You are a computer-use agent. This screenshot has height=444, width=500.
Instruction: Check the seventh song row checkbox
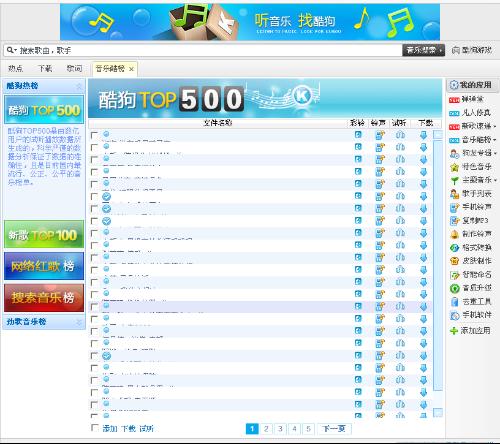point(95,209)
